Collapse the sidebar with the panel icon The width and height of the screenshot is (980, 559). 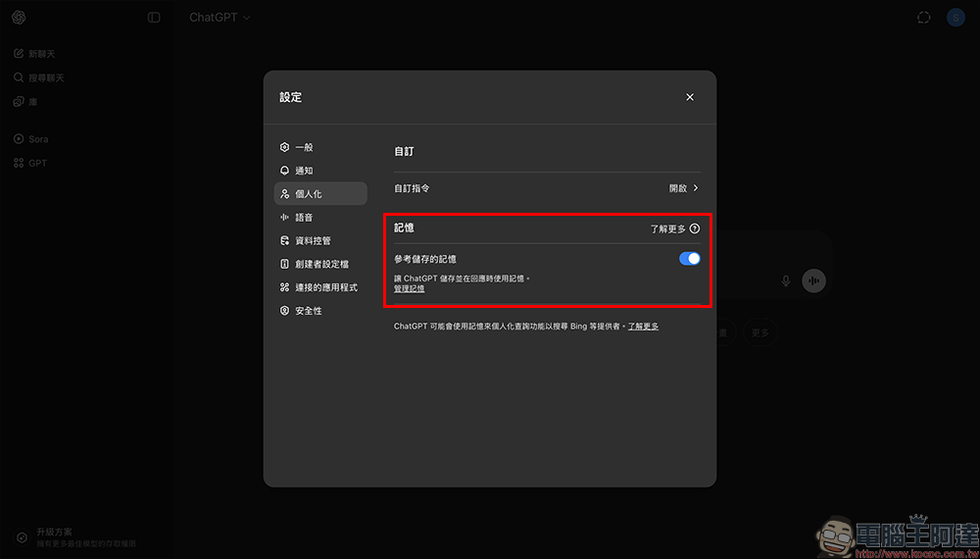pyautogui.click(x=154, y=18)
